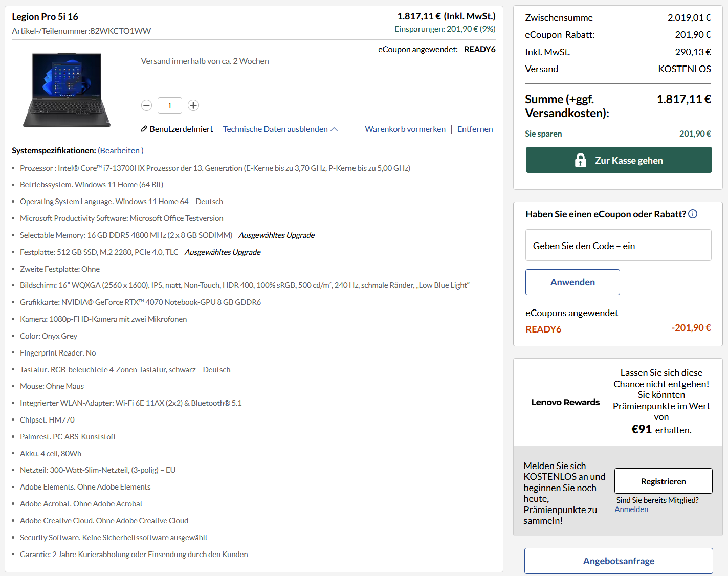
Task: Click Zur Kasse gehen to checkout
Action: tap(619, 160)
